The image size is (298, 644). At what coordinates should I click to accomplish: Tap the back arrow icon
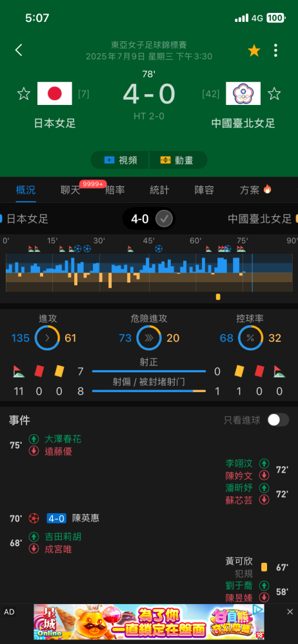point(19,50)
